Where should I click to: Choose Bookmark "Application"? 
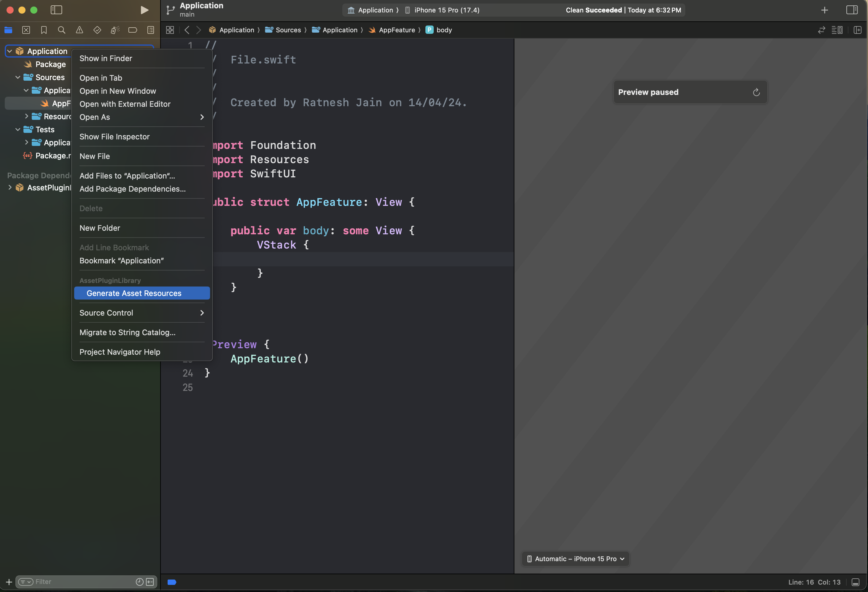coord(142,261)
